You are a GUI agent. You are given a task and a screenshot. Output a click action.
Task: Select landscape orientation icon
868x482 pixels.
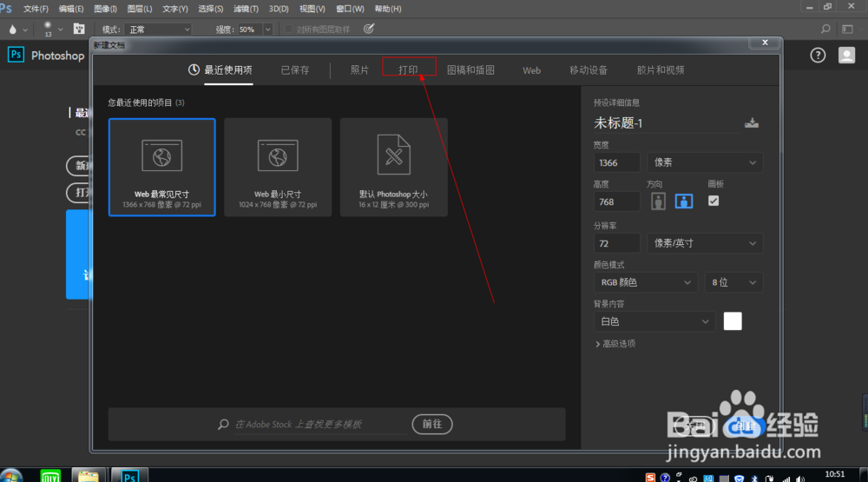coord(684,201)
